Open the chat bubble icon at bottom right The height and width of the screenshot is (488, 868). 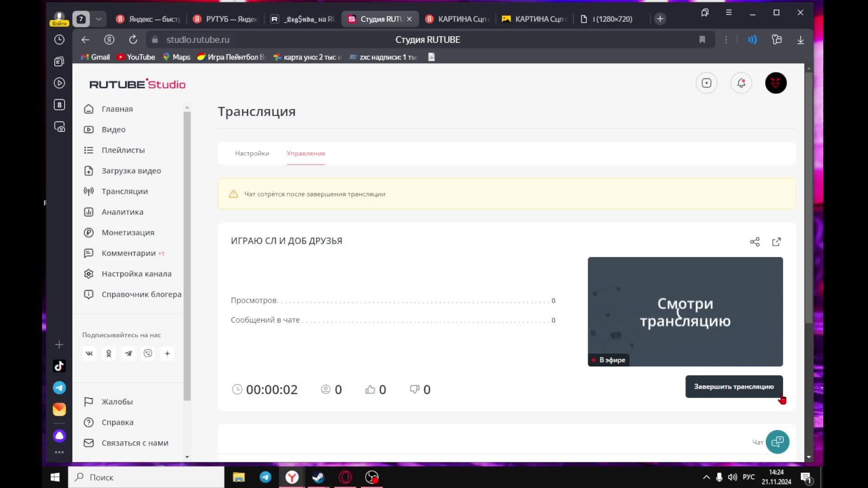click(x=778, y=442)
